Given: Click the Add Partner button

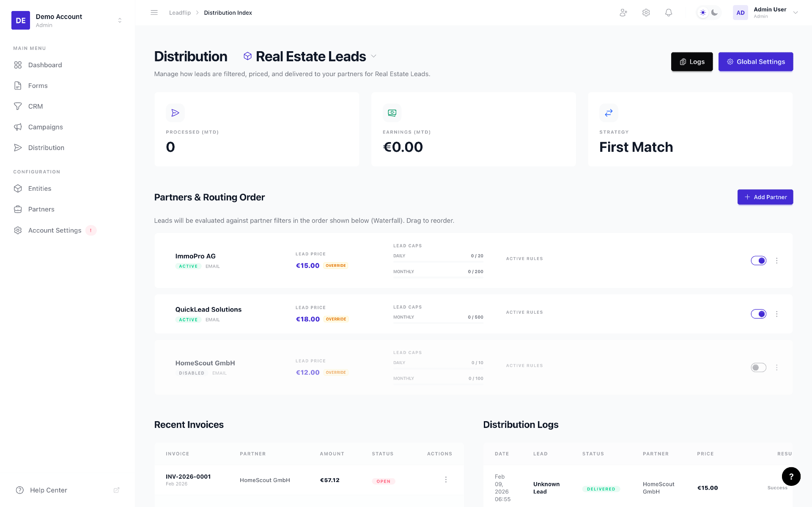Looking at the screenshot, I should click(x=765, y=197).
